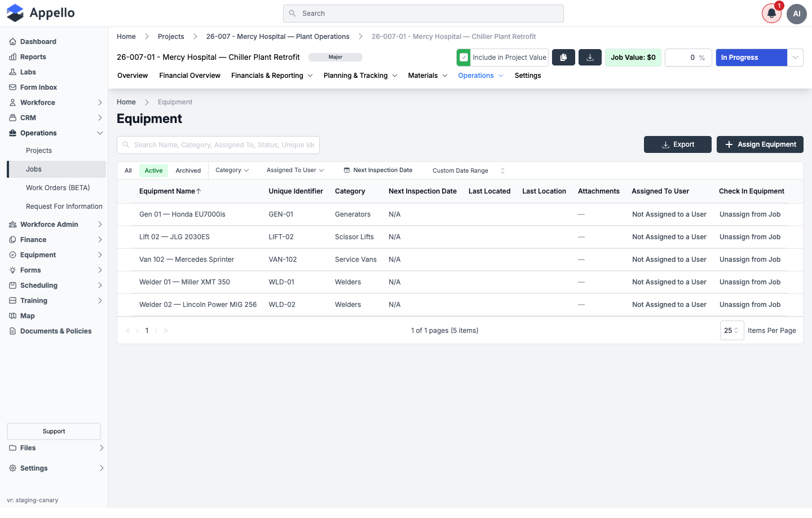The height and width of the screenshot is (518, 812).
Task: Open Form Inbox in the sidebar
Action: 38,87
